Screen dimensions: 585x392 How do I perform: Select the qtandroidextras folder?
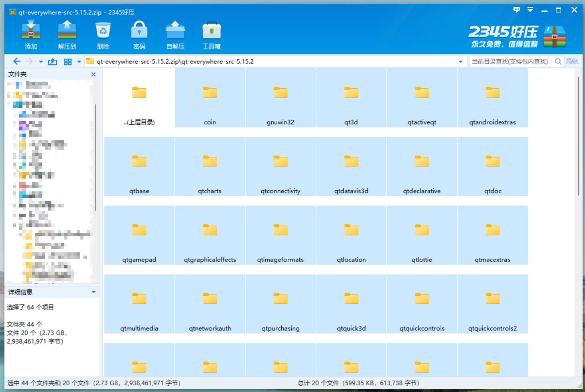[492, 98]
